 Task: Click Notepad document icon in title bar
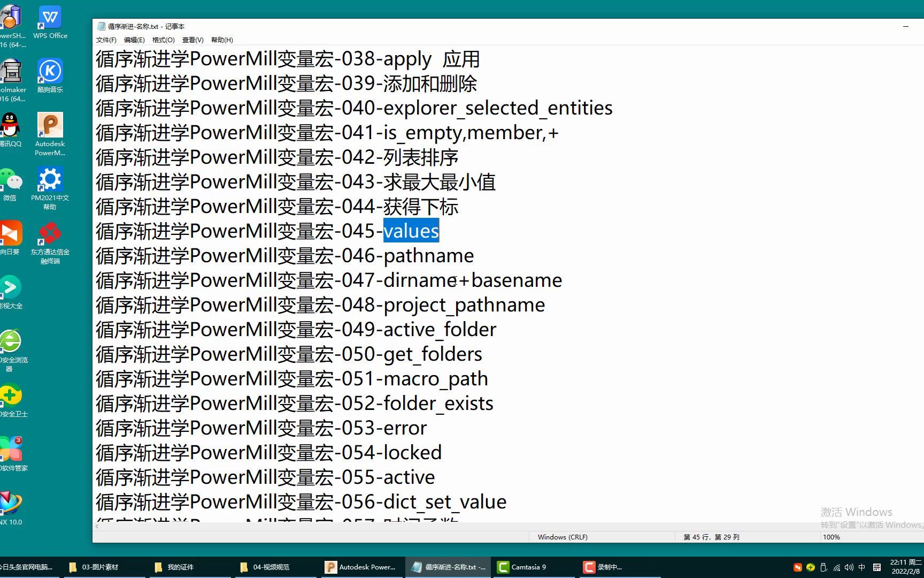(101, 26)
